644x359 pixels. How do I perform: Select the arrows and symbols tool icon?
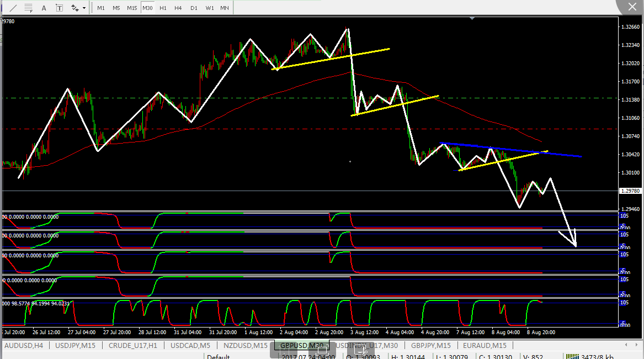pyautogui.click(x=74, y=8)
